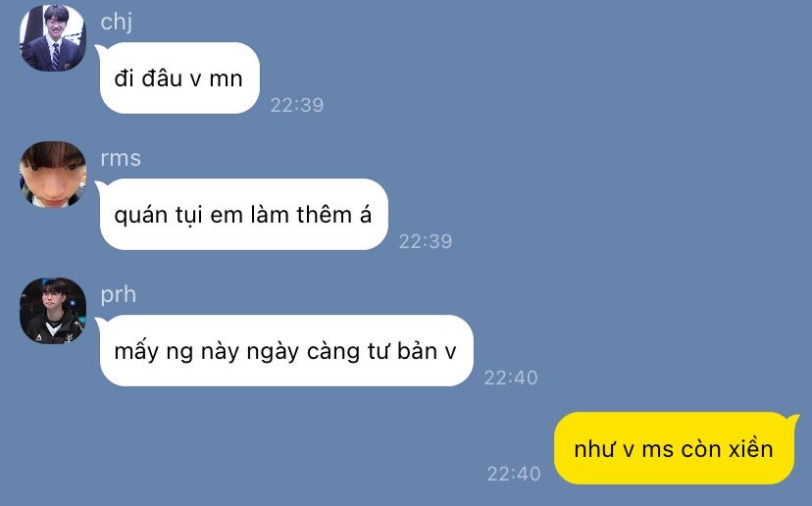Select message "mấy ng này ngày càng tư bản v"
This screenshot has width=812, height=506.
(286, 351)
